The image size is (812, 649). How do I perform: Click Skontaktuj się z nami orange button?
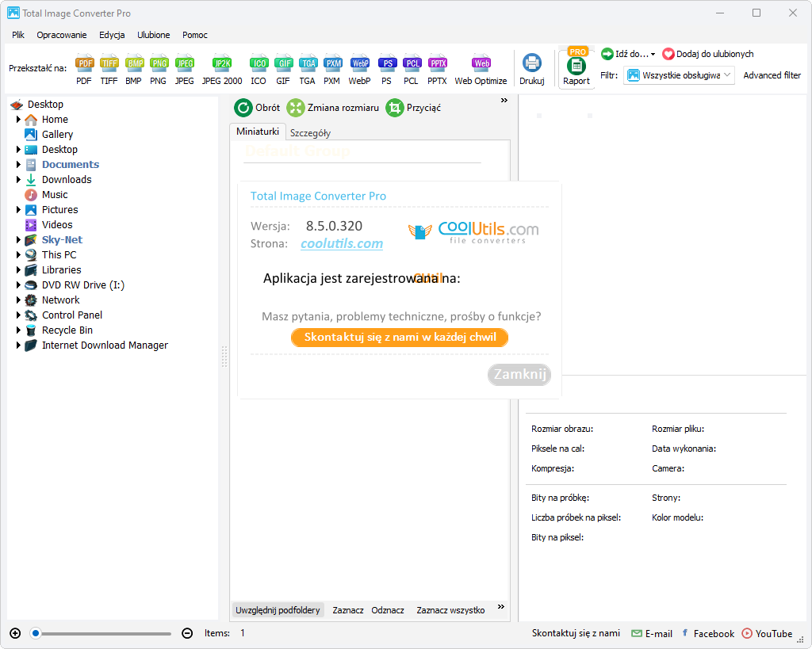[x=400, y=338]
